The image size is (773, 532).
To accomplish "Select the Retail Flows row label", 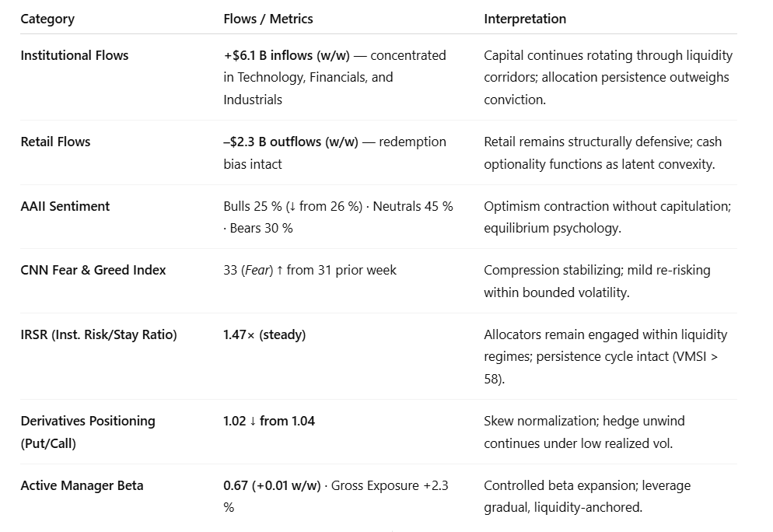I will pyautogui.click(x=55, y=142).
